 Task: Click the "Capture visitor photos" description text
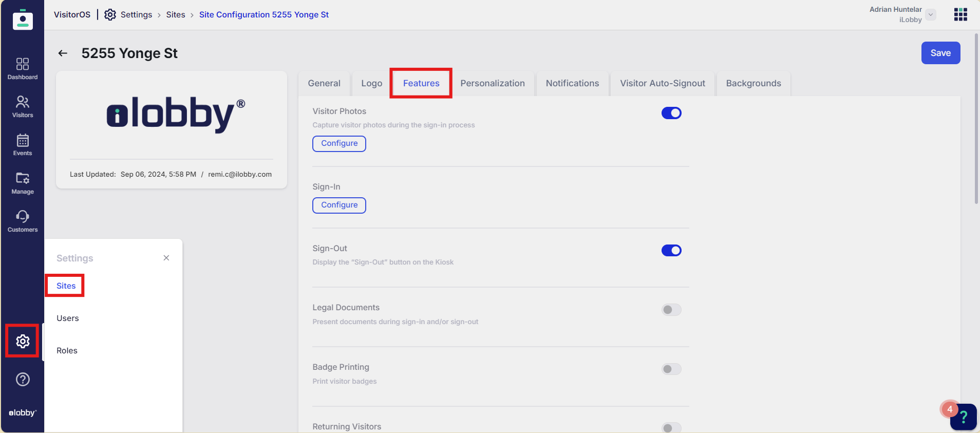coord(394,125)
